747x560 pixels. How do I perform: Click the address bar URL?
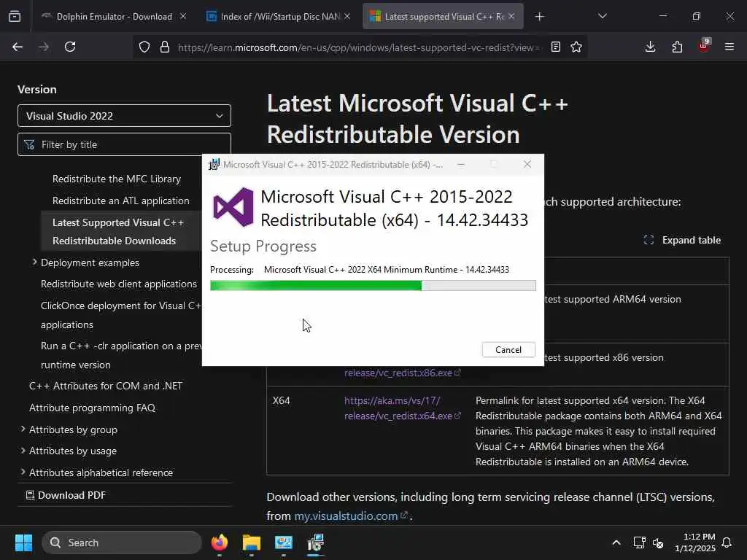click(x=359, y=47)
